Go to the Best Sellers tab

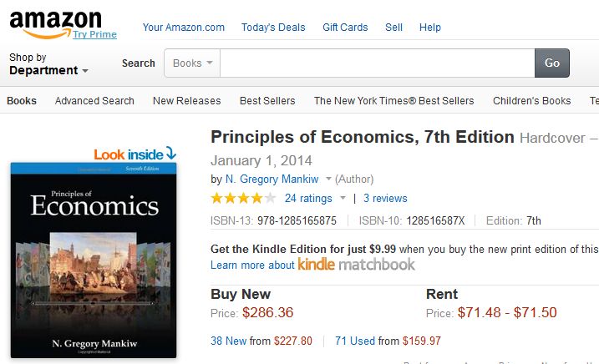coord(267,101)
